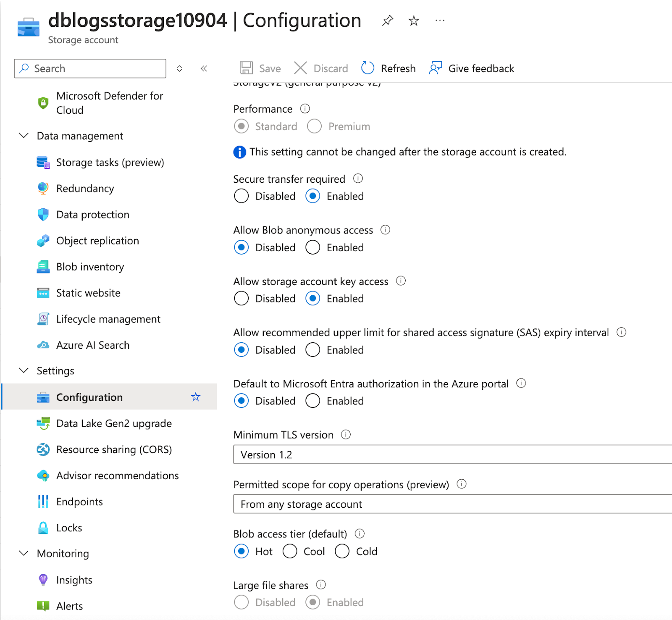Click the Give feedback button
The image size is (672, 620).
click(x=472, y=68)
